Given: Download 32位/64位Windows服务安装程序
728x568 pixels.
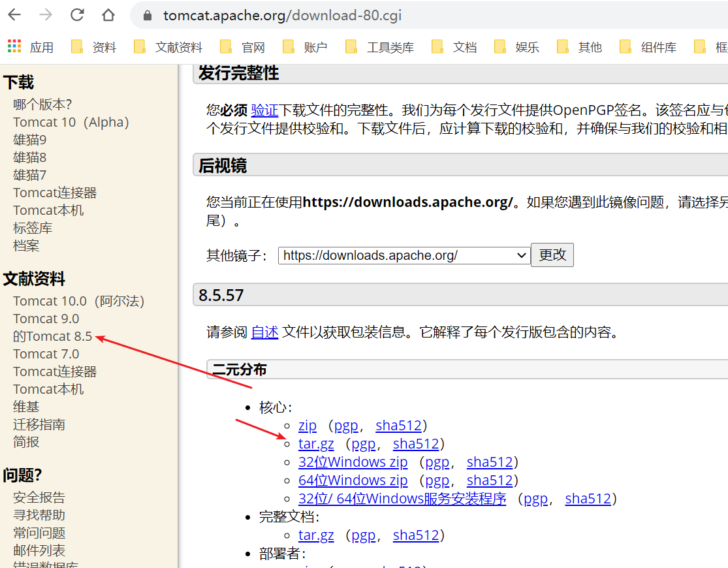Looking at the screenshot, I should point(402,498).
